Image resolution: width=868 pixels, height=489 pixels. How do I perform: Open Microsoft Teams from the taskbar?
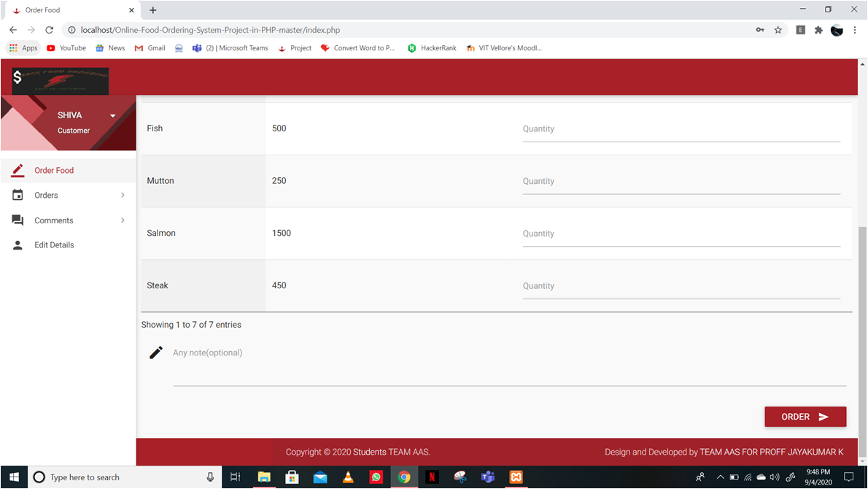(488, 477)
